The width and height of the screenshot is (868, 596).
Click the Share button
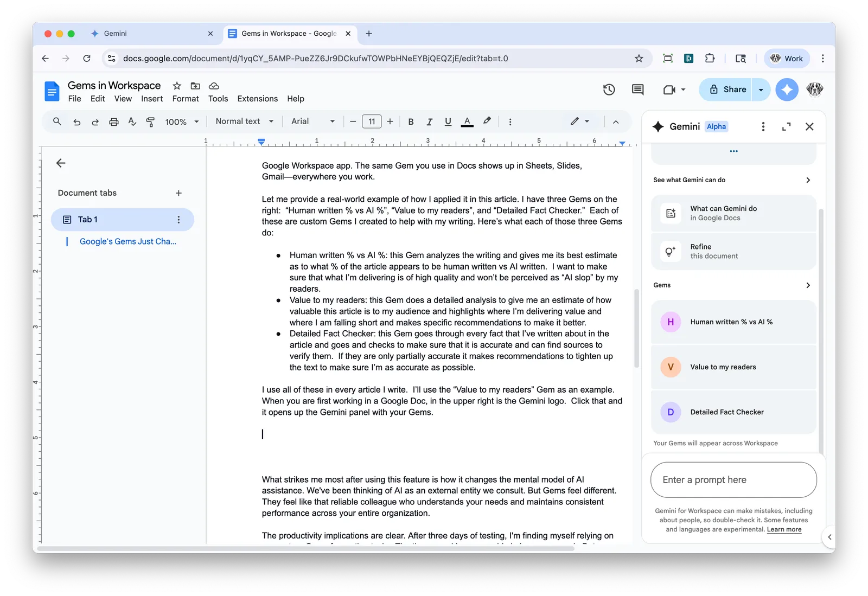(x=725, y=89)
